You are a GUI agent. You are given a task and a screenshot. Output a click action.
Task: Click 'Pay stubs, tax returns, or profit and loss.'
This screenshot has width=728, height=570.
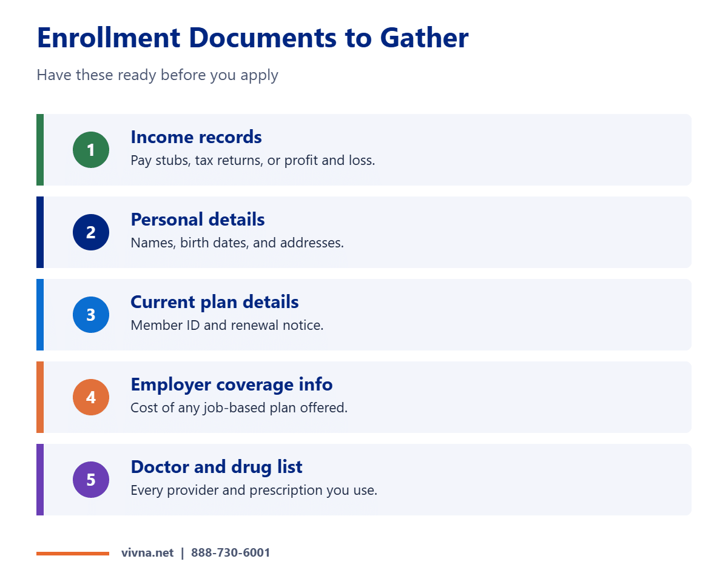pyautogui.click(x=253, y=161)
